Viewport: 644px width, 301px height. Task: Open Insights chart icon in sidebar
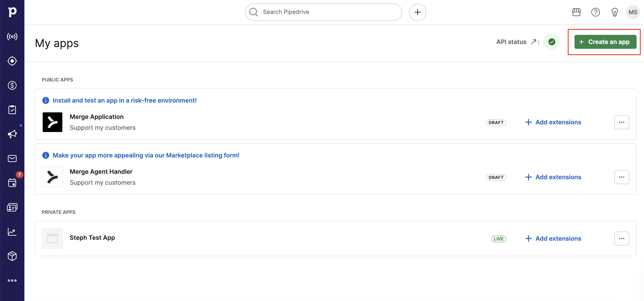click(12, 232)
